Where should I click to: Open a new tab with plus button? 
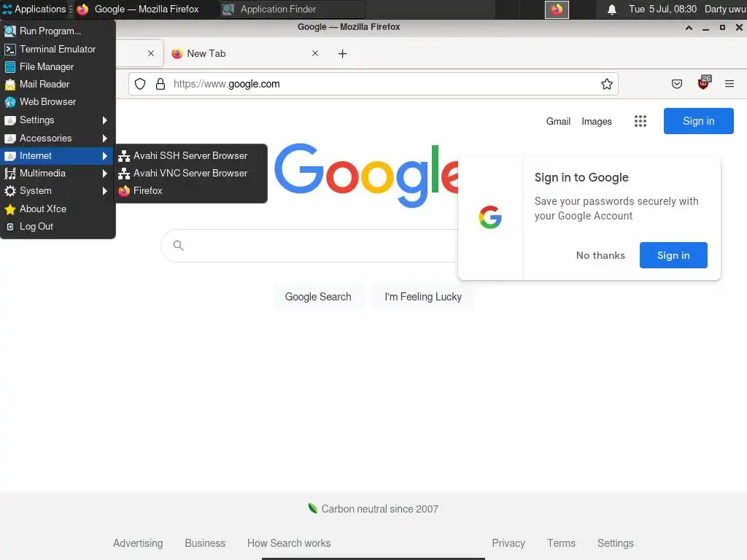point(343,54)
